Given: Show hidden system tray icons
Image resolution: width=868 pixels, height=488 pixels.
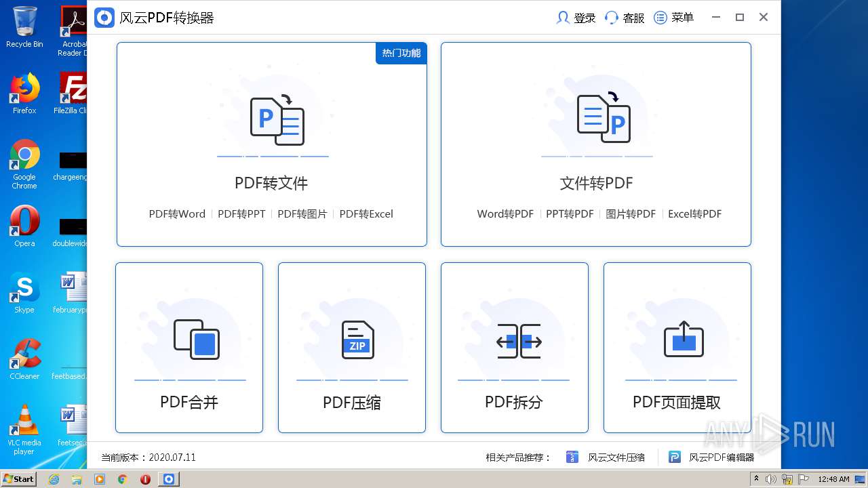Looking at the screenshot, I should coord(758,479).
